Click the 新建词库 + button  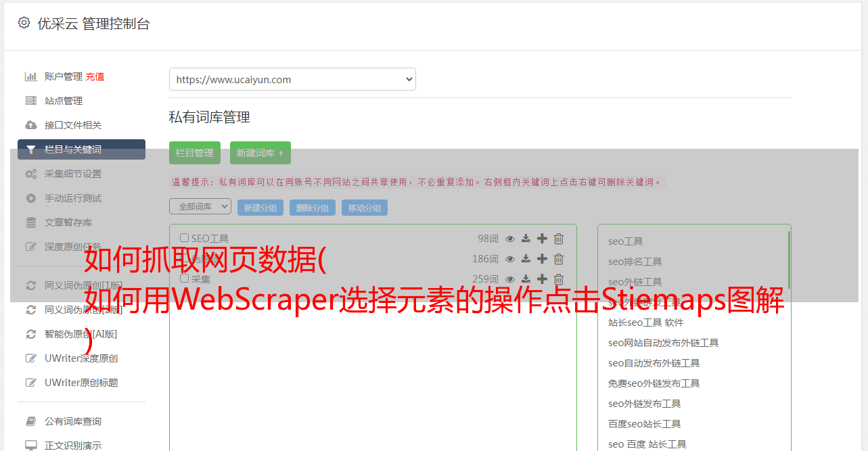(x=260, y=153)
